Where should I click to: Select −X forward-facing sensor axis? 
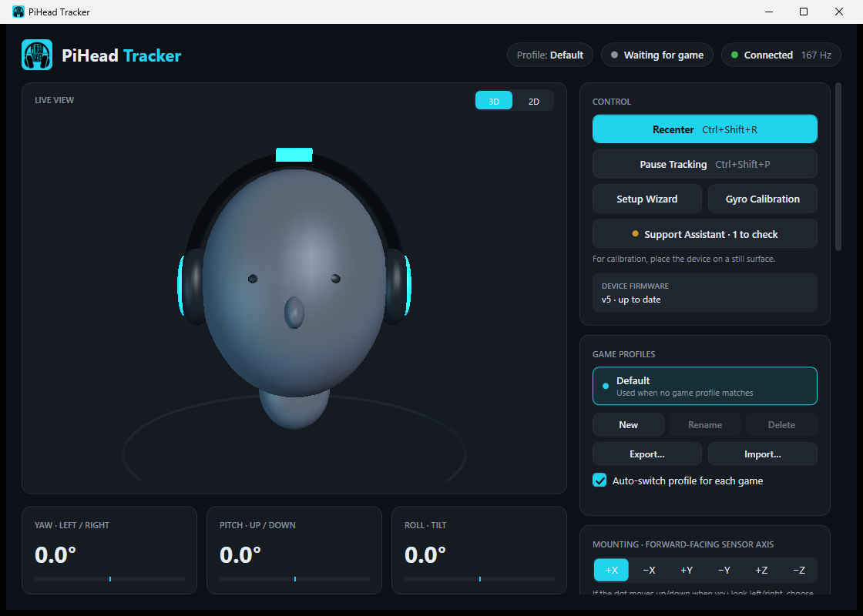tap(649, 570)
